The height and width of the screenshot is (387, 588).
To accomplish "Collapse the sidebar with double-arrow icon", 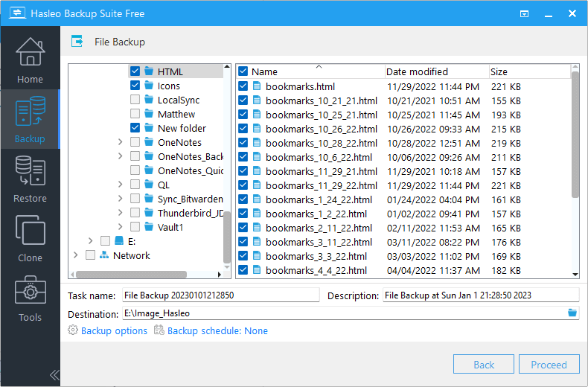I will (54, 374).
